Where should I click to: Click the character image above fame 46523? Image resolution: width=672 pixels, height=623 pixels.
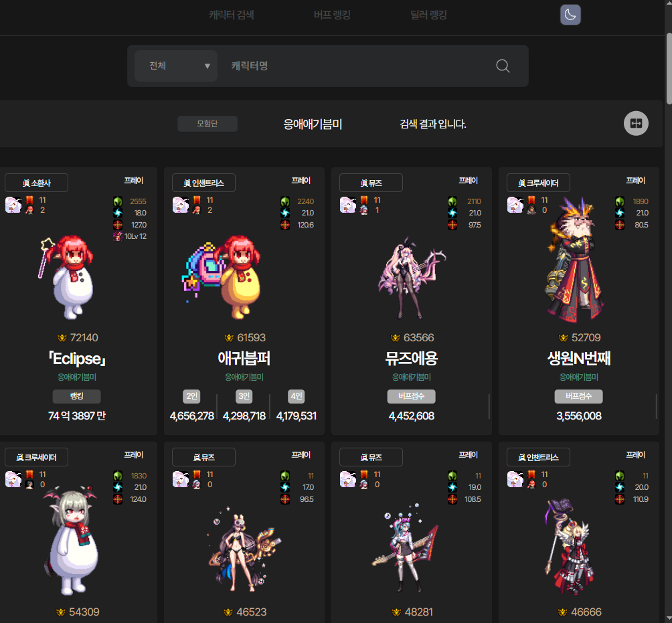[245, 549]
